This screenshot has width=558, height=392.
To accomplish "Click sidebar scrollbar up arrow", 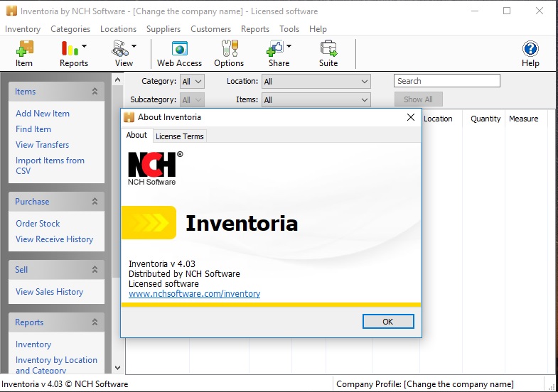I will [x=118, y=80].
